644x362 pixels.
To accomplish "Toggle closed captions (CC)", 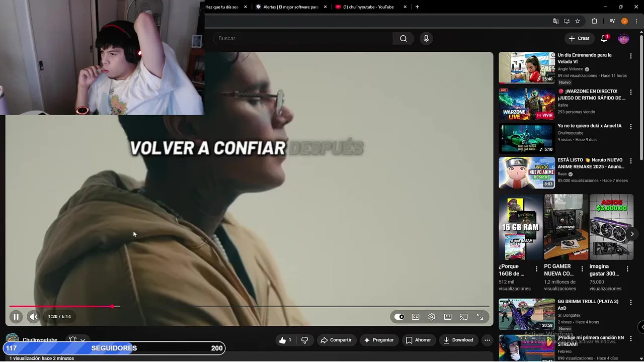I will pos(416,317).
